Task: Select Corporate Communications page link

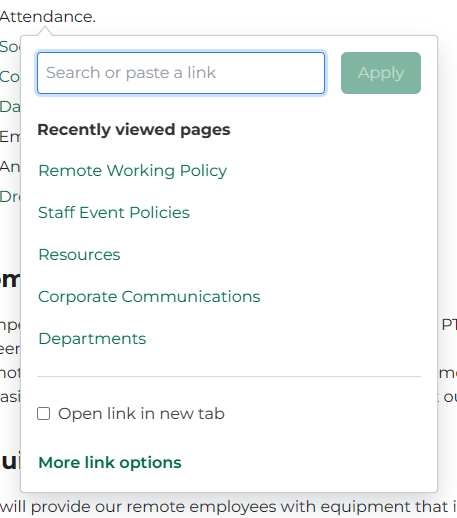Action: 149,297
